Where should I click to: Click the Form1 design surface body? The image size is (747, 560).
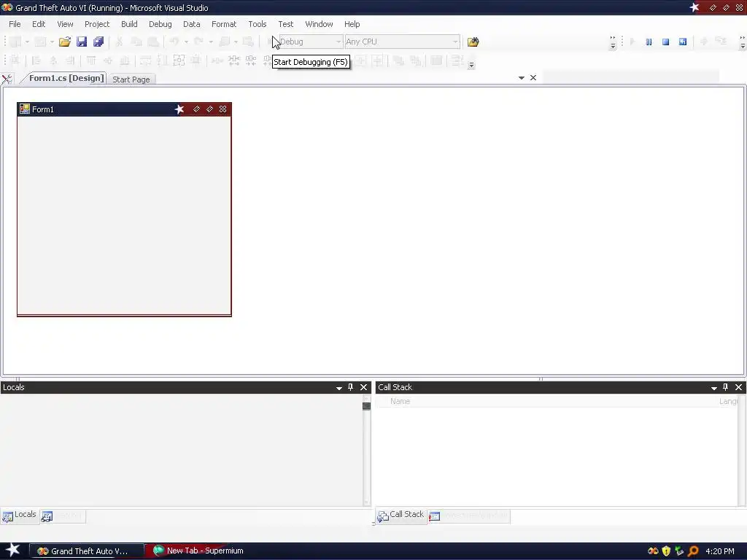[x=124, y=215]
